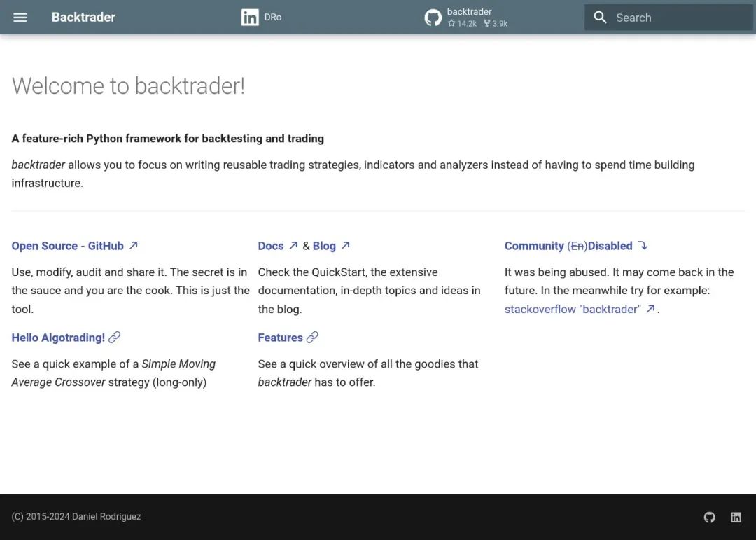The height and width of the screenshot is (540, 756).
Task: Click the external arrow beside GitHub heading
Action: pos(134,245)
